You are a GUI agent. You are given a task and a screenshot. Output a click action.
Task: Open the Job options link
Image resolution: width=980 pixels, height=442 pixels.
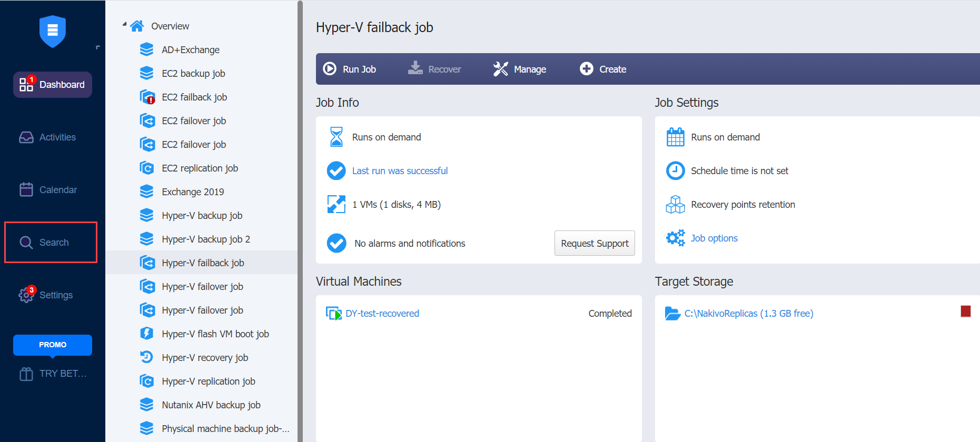714,238
